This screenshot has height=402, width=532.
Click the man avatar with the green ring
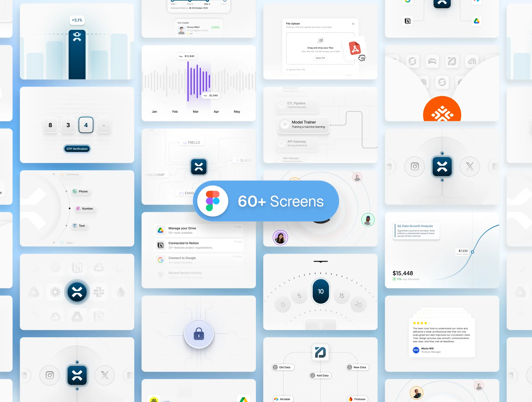coord(368,220)
